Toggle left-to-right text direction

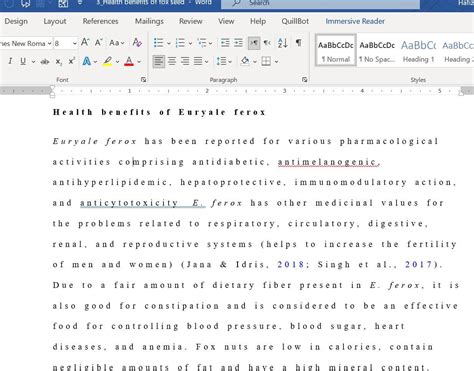click(x=254, y=43)
